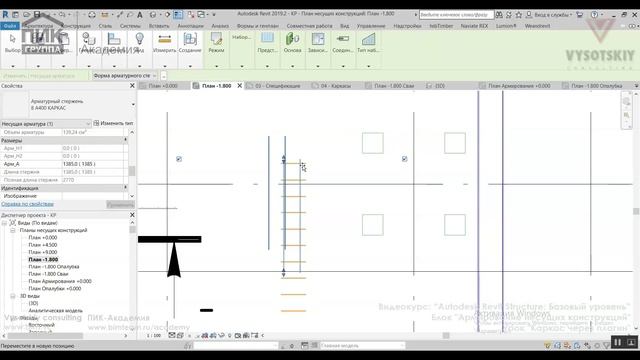Toggle Select Links in status bar
Screen dimensions: 640x360
coord(548,346)
